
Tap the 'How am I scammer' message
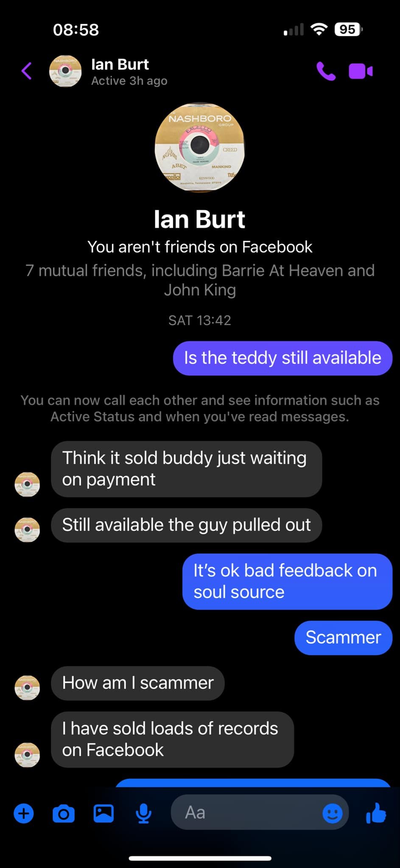(x=138, y=683)
